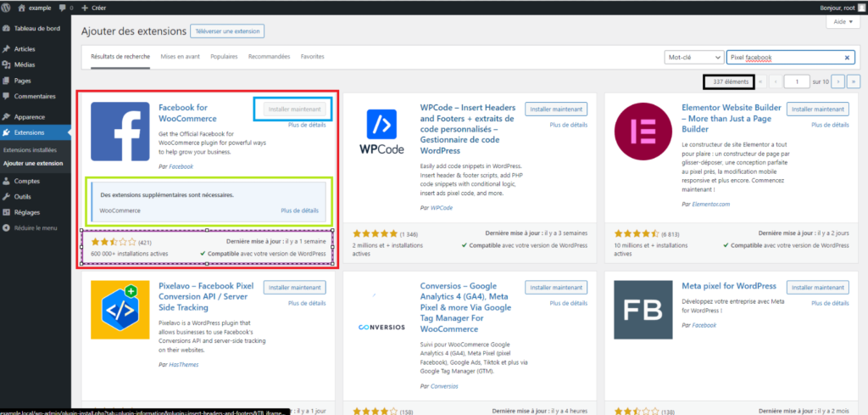The width and height of the screenshot is (868, 415).
Task: Click the Elementor plugin icon
Action: 643,132
